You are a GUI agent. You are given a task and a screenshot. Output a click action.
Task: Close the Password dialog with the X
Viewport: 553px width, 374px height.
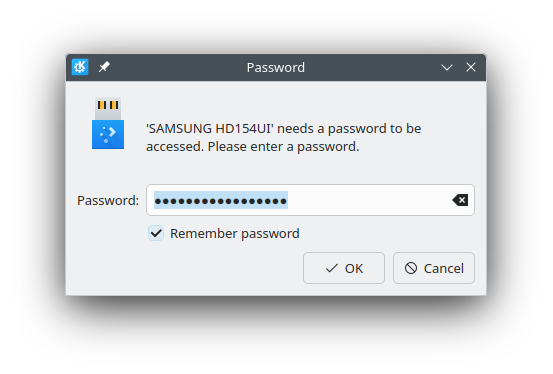click(x=471, y=67)
